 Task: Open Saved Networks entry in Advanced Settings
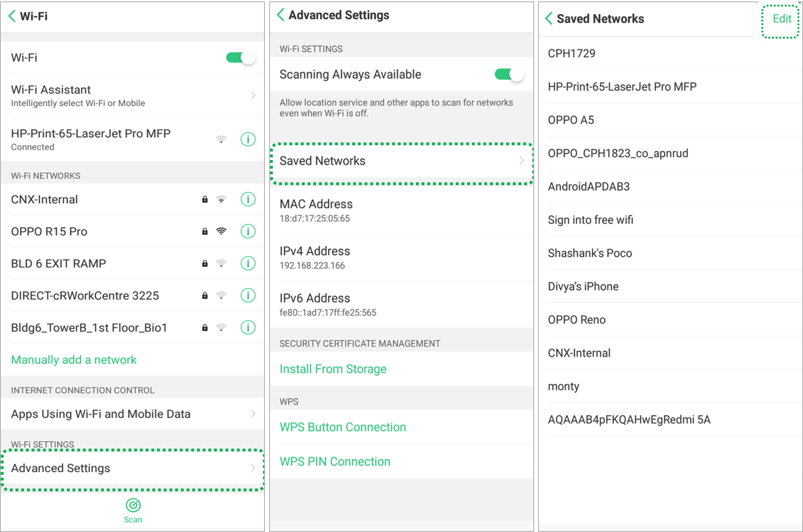pyautogui.click(x=401, y=161)
